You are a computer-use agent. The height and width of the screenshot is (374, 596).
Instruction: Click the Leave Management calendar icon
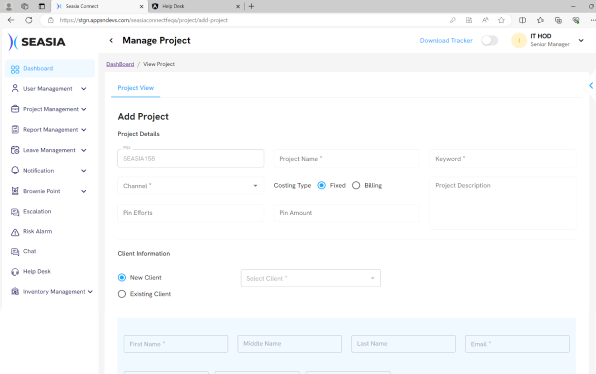15,150
